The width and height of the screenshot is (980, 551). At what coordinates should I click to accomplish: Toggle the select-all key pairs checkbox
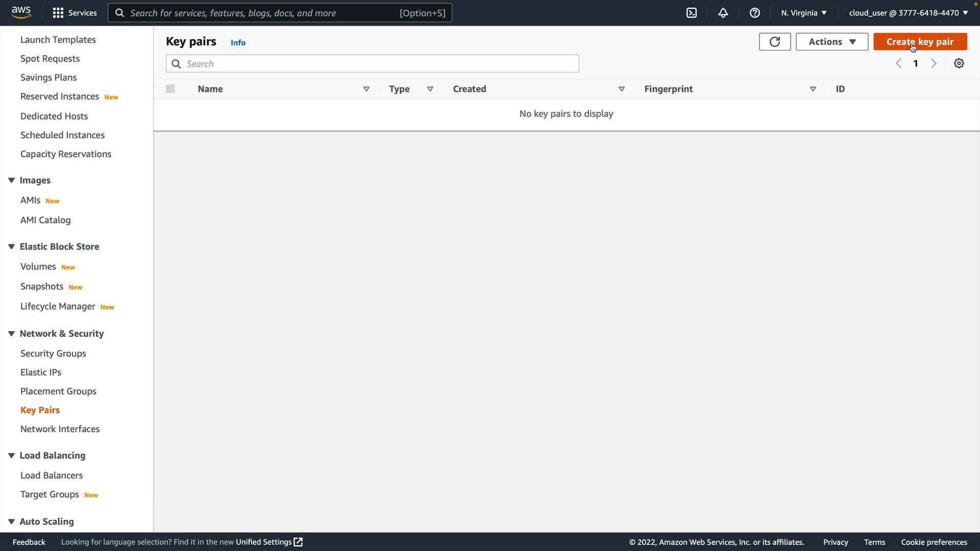[x=170, y=89]
